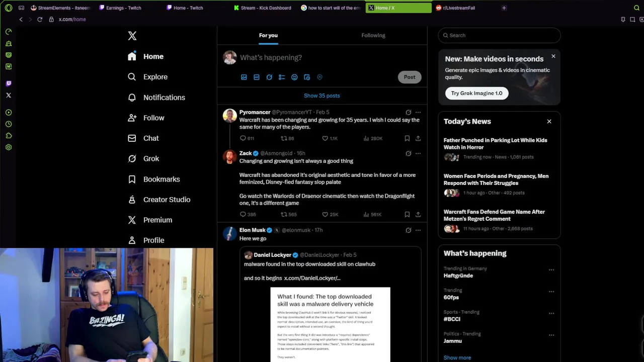Open the Explore page
This screenshot has width=644, height=362.
click(x=147, y=77)
